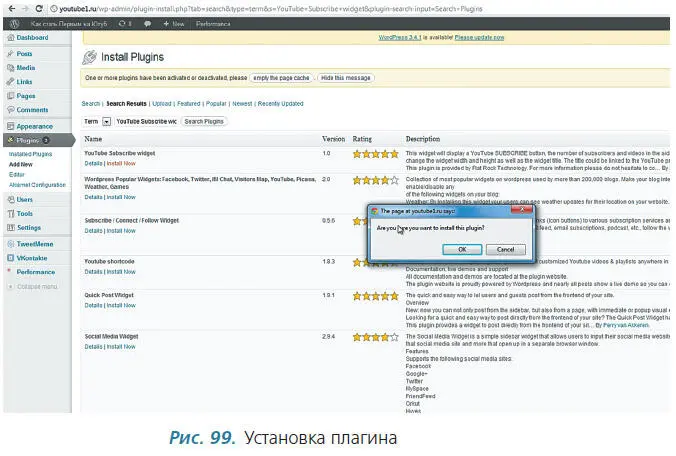Open Akismet Configuration submenu item
This screenshot has height=456, width=676.
coord(38,185)
